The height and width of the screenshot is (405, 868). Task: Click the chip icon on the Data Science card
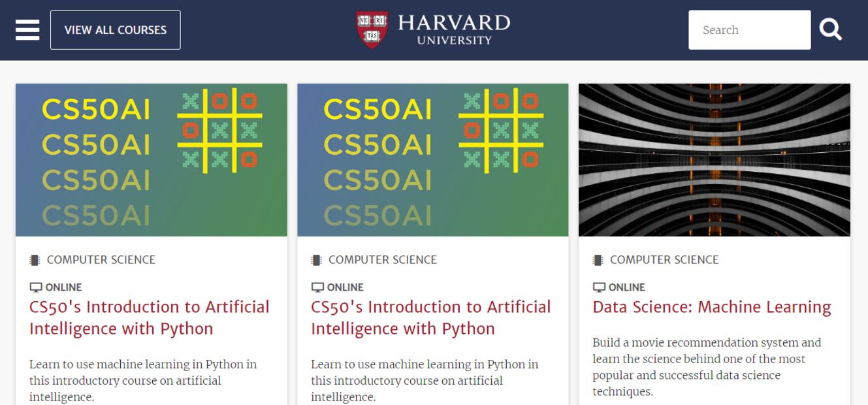[598, 260]
